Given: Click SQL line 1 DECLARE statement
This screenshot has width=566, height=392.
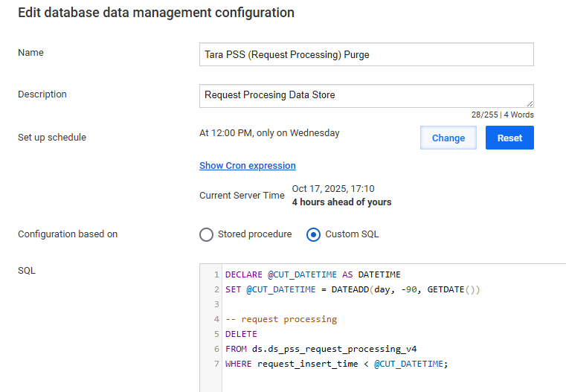Looking at the screenshot, I should pyautogui.click(x=312, y=274).
